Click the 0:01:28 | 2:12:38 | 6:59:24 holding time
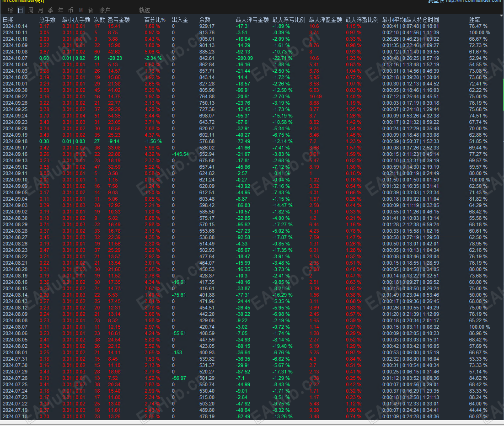The height and width of the screenshot is (426, 504). (x=410, y=225)
